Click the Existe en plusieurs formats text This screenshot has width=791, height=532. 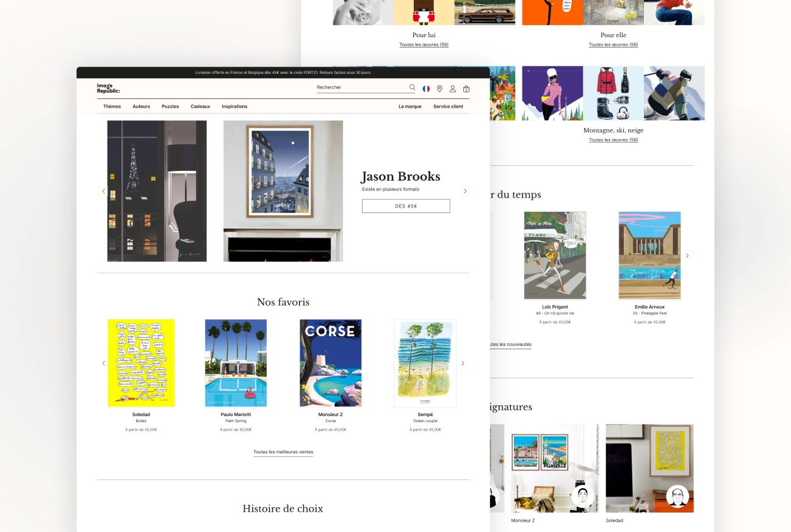point(391,189)
